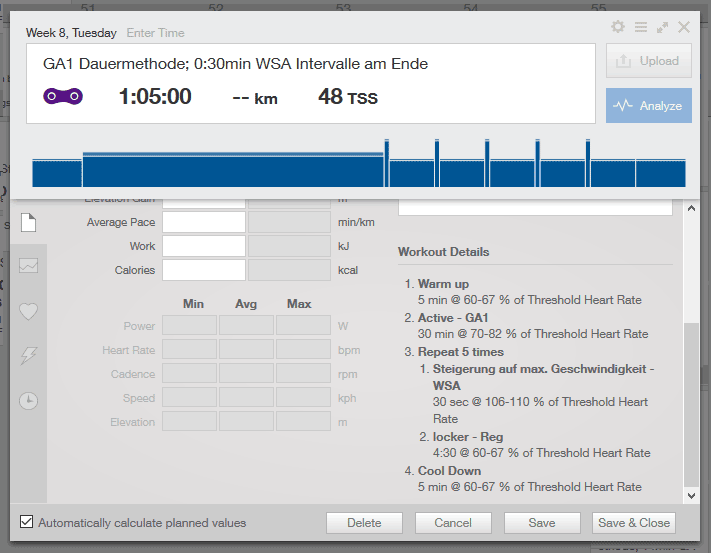The height and width of the screenshot is (553, 711).
Task: Click the planned Work kJ input field
Action: tap(203, 246)
